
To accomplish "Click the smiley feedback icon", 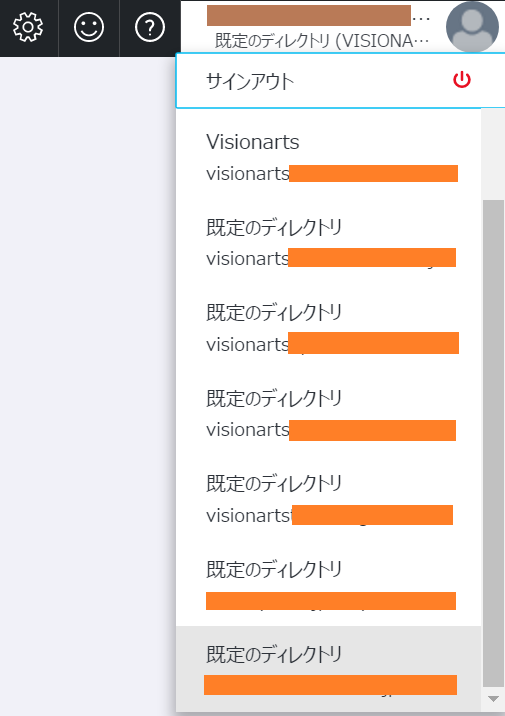I will pyautogui.click(x=89, y=27).
